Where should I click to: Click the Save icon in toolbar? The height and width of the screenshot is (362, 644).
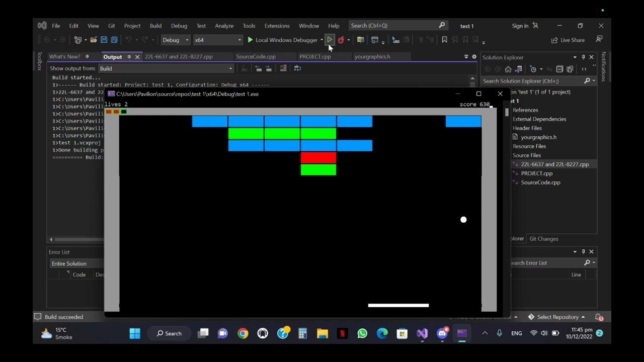[x=104, y=40]
